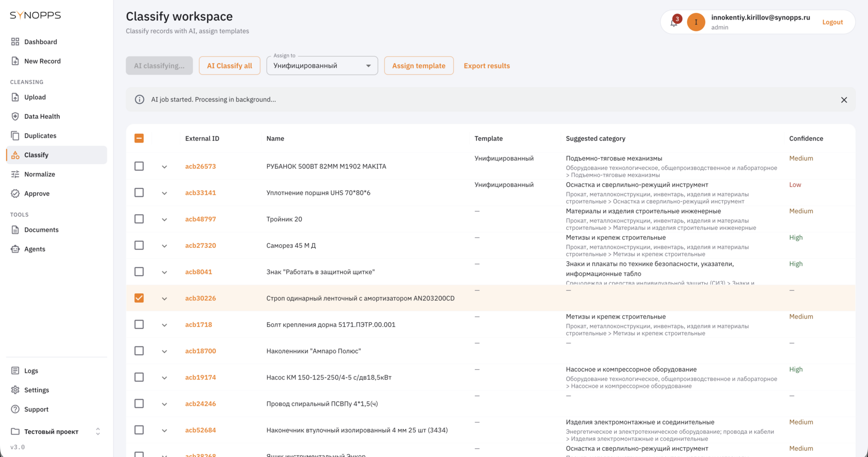Log out using the Logout link
This screenshot has height=457, width=868.
[x=832, y=22]
